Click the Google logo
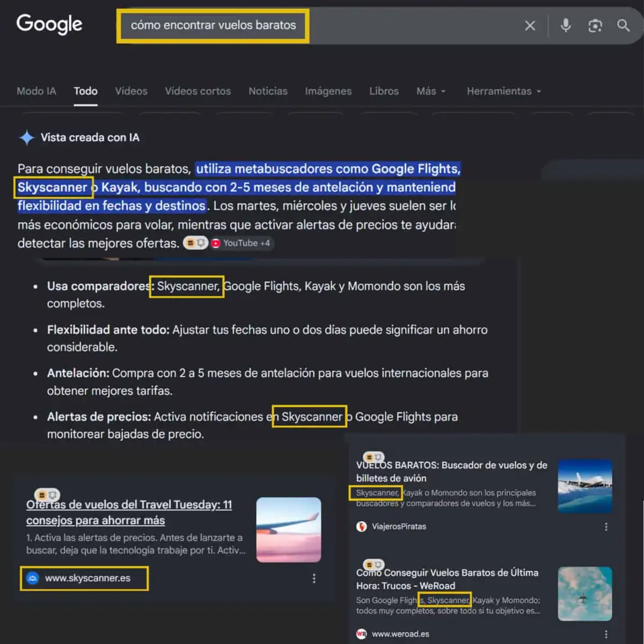This screenshot has width=644, height=644. [x=49, y=24]
